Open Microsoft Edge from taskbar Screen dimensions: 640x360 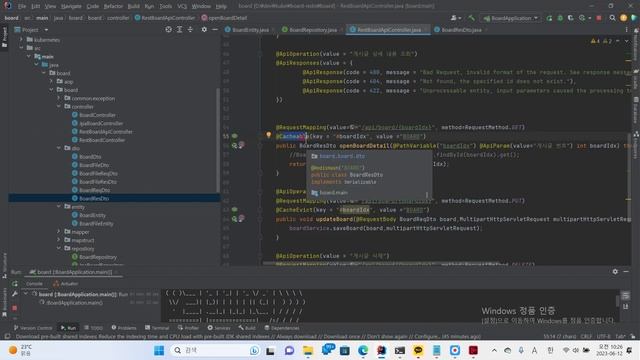363,350
